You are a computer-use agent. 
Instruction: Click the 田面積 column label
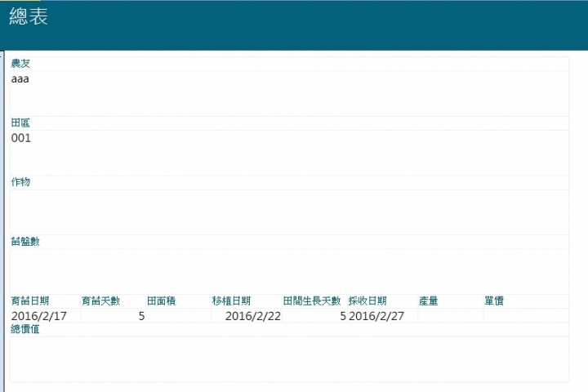click(x=161, y=301)
